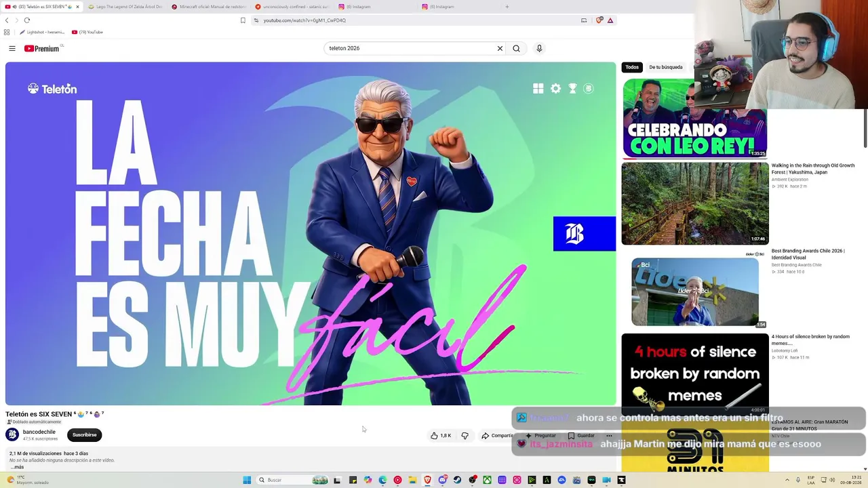Image resolution: width=868 pixels, height=488 pixels.
Task: Open the Celebrando con Leo Rey video thumbnail
Action: pyautogui.click(x=695, y=119)
